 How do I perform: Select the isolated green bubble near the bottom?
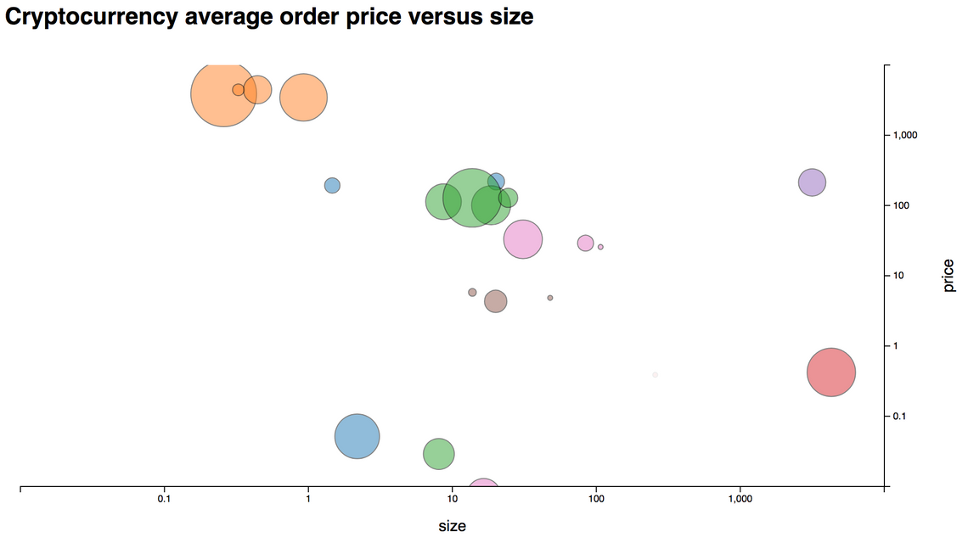tap(438, 454)
